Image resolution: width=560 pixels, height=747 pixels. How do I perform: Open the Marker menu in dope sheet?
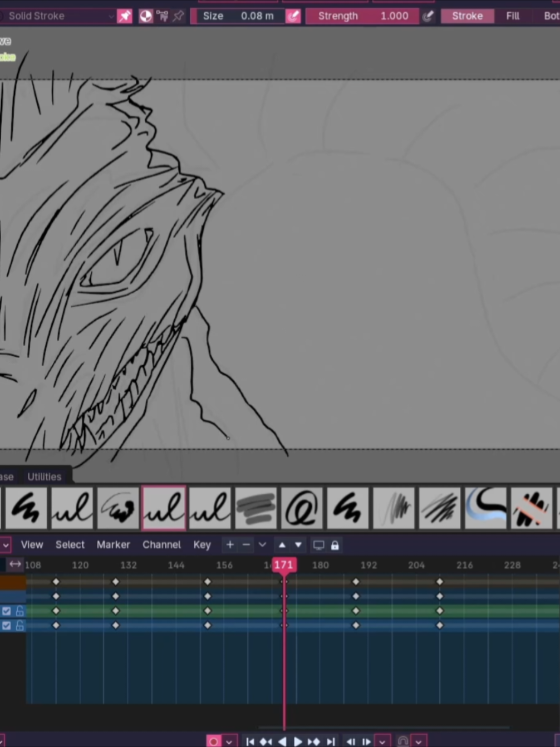[114, 545]
